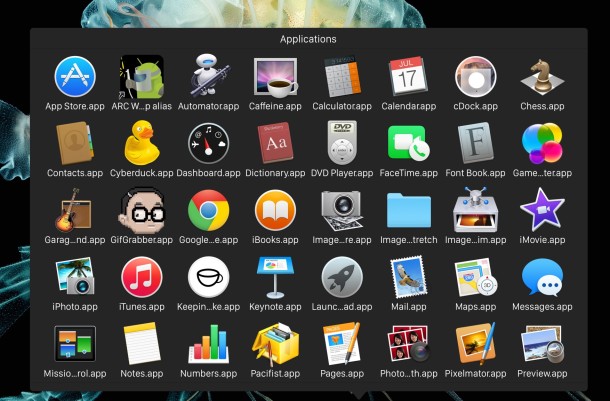The height and width of the screenshot is (401, 610).
Task: Launch Mission Control app icon
Action: [x=75, y=344]
